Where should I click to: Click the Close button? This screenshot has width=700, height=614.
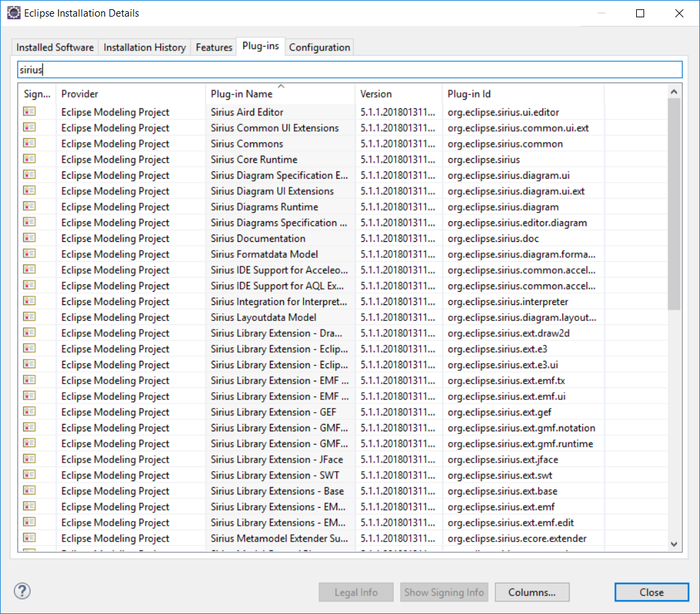tap(651, 592)
